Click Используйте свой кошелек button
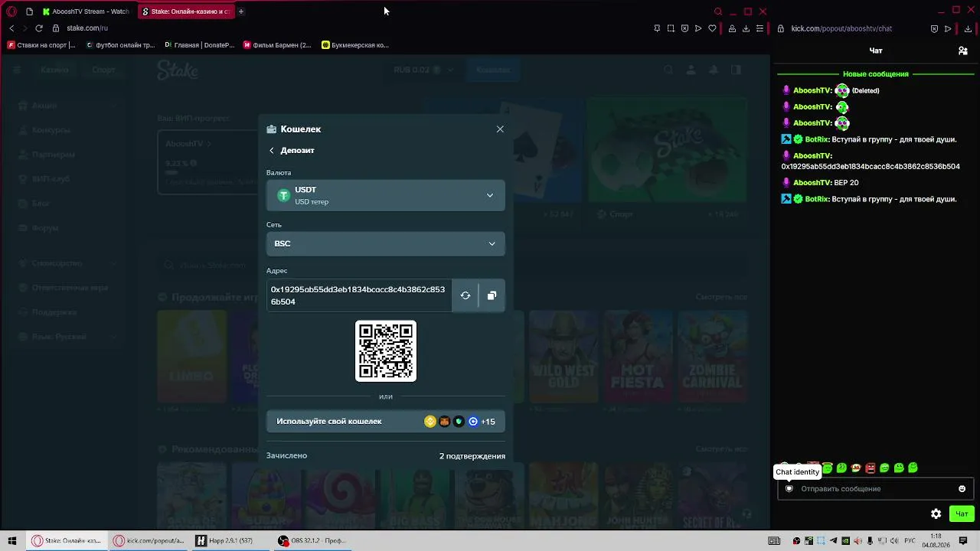 [386, 422]
